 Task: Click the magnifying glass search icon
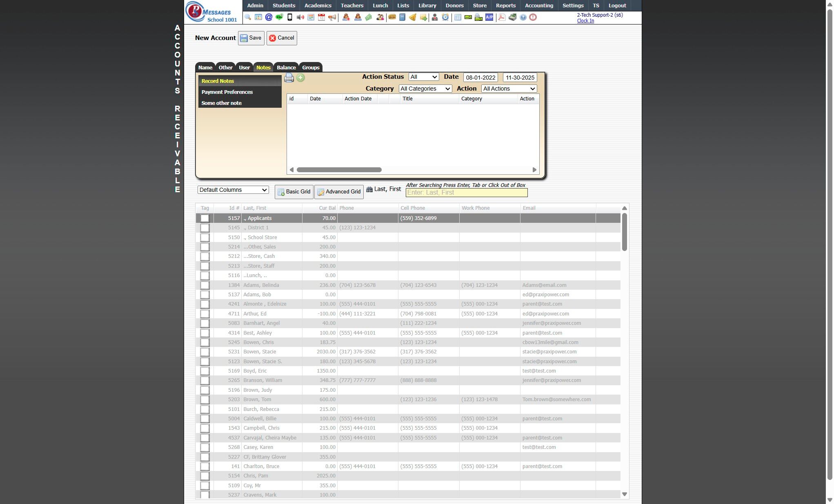[248, 17]
